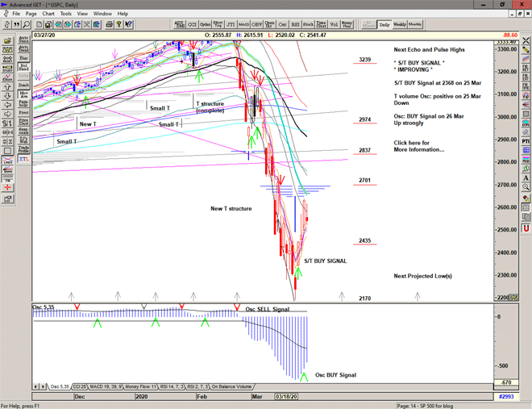Toggle the Mov Avg study button
This screenshot has height=409, width=532.
(x=23, y=94)
